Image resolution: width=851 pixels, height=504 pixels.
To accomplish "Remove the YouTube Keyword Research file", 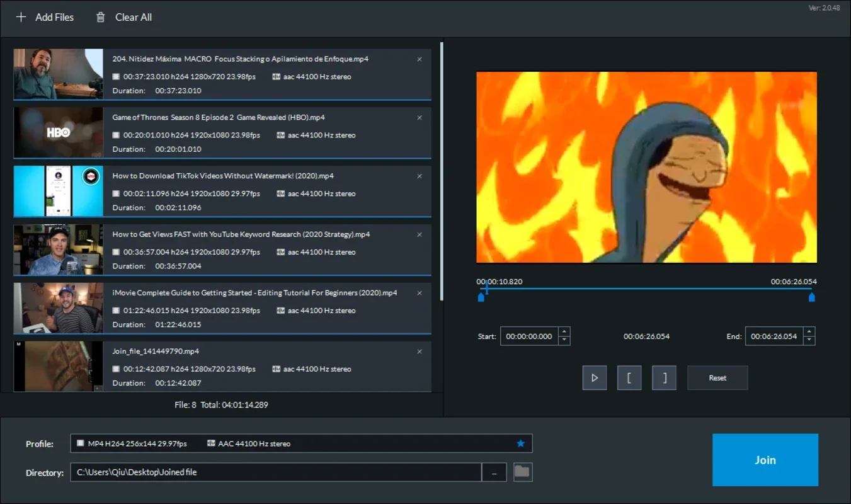I will [420, 234].
